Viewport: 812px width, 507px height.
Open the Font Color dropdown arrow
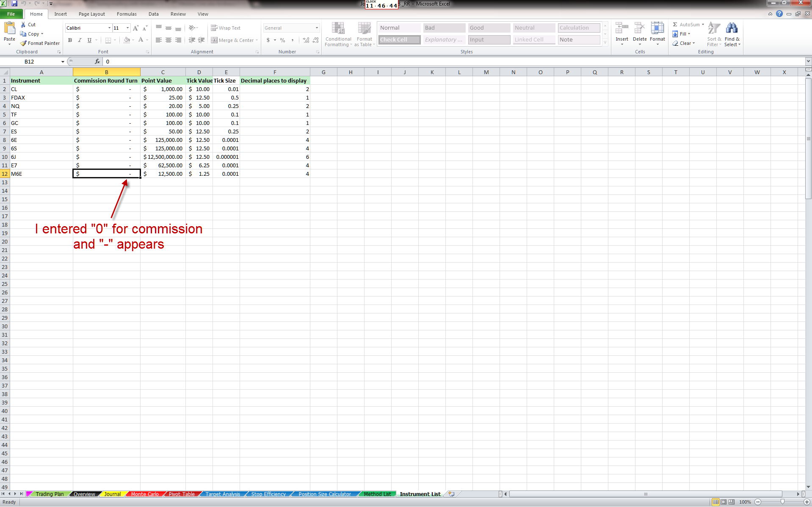click(x=147, y=40)
